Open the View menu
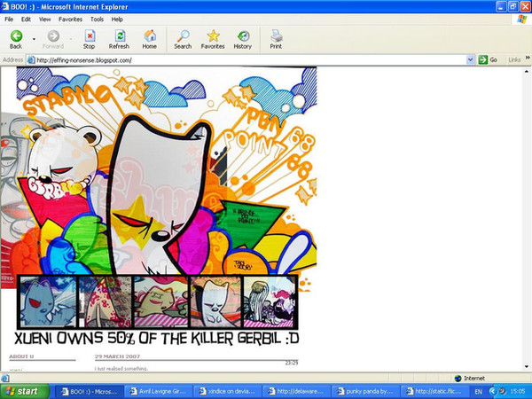This screenshot has width=532, height=399. (x=45, y=20)
